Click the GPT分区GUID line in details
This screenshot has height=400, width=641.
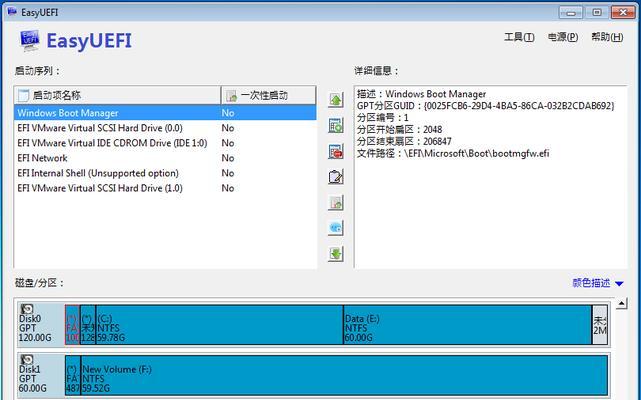tap(485, 106)
